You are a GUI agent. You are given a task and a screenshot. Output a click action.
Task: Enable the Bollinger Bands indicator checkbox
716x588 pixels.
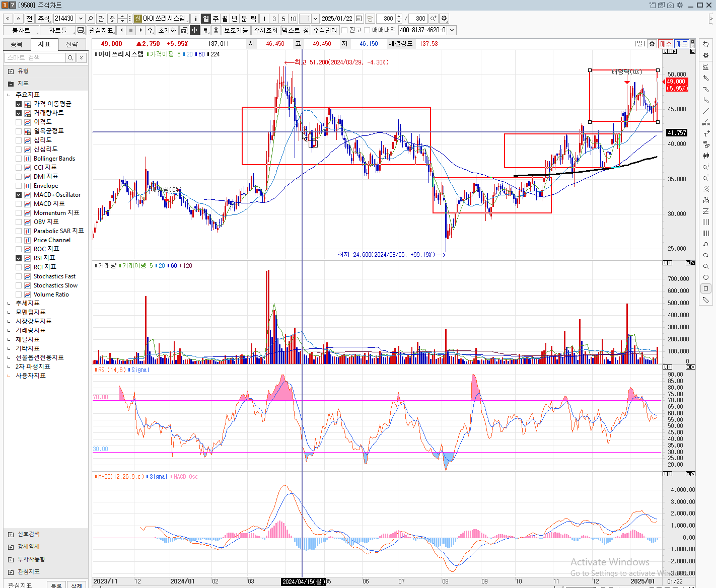tap(19, 159)
